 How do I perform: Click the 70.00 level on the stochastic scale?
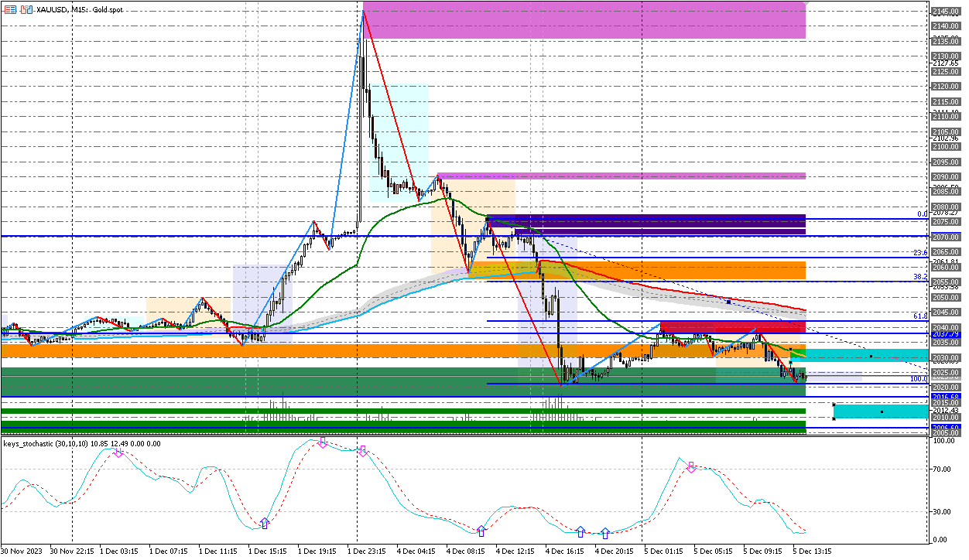[x=943, y=469]
